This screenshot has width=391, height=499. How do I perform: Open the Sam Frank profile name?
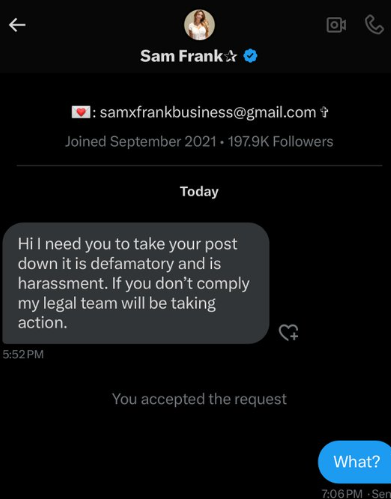coord(182,56)
